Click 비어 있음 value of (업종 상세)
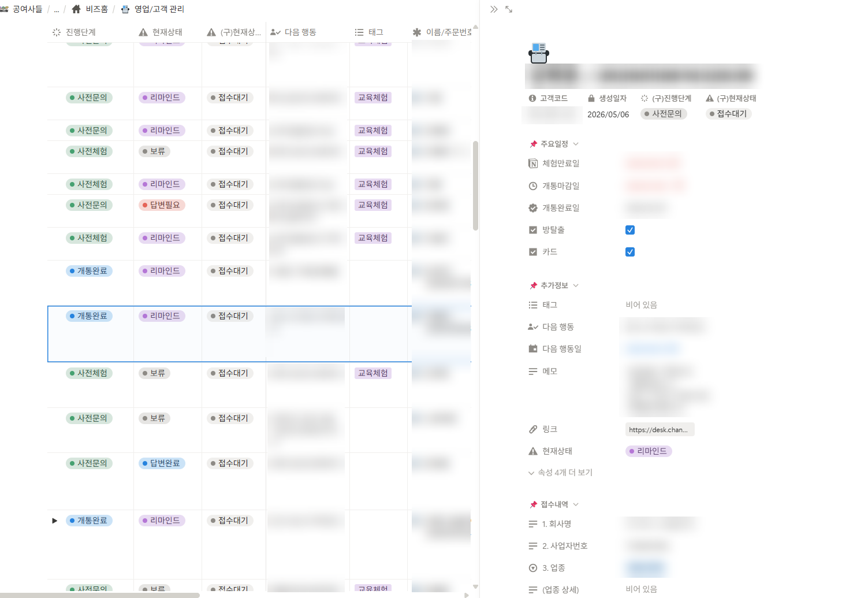The image size is (868, 598). [x=642, y=589]
